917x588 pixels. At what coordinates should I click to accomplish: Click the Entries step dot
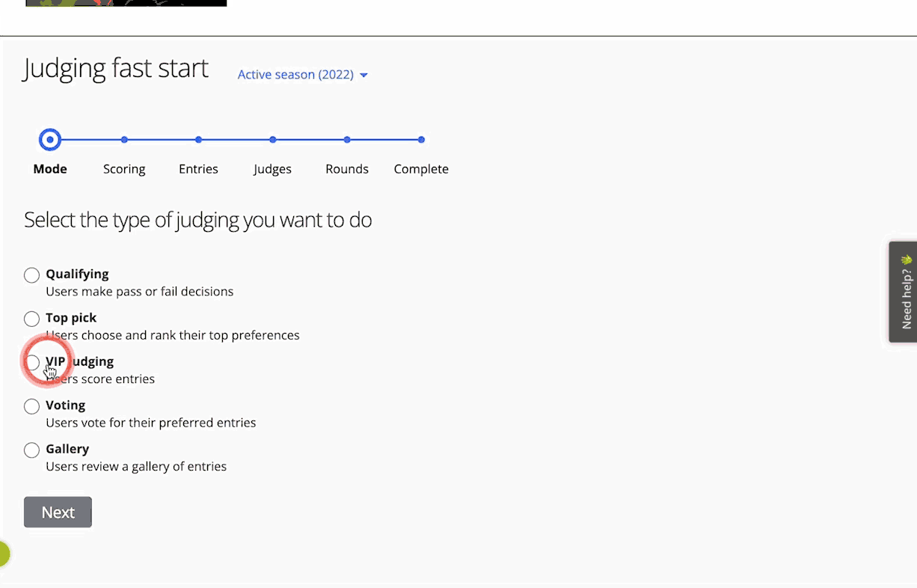198,139
